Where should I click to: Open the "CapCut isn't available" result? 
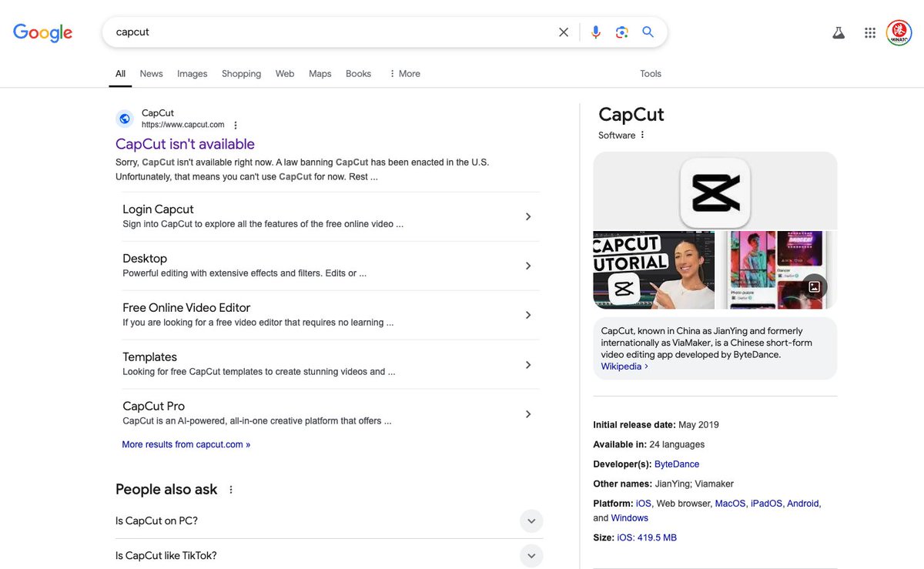[185, 144]
